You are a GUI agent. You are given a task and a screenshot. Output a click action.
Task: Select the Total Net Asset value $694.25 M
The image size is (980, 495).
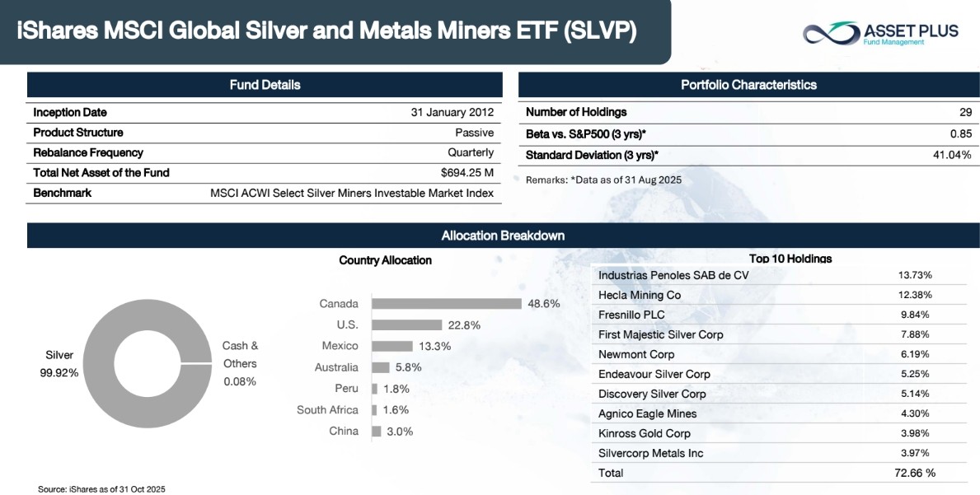467,173
